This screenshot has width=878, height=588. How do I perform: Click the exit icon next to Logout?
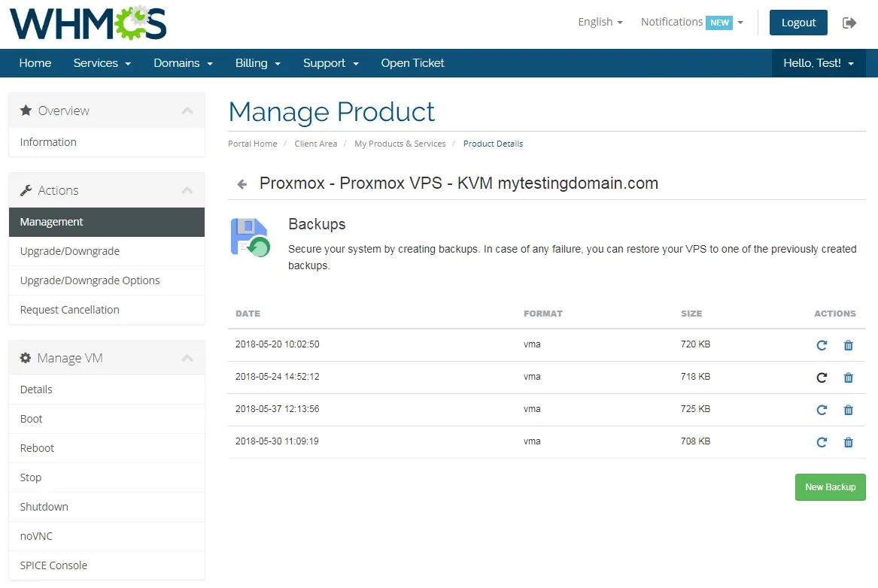click(x=849, y=23)
